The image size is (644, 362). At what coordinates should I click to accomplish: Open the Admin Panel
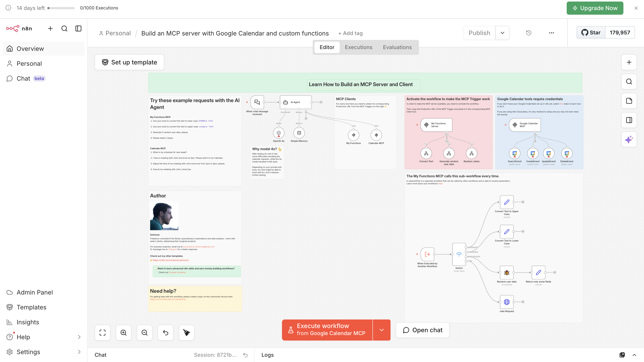pyautogui.click(x=44, y=292)
